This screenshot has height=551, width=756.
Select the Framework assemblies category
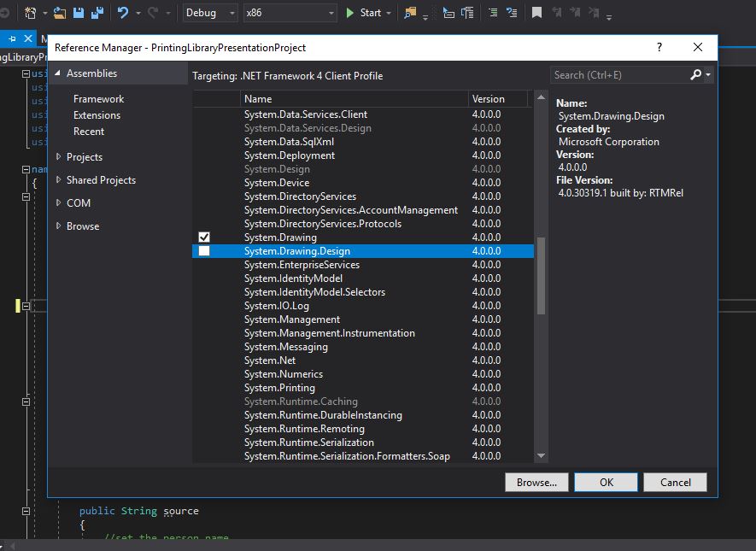(x=98, y=99)
